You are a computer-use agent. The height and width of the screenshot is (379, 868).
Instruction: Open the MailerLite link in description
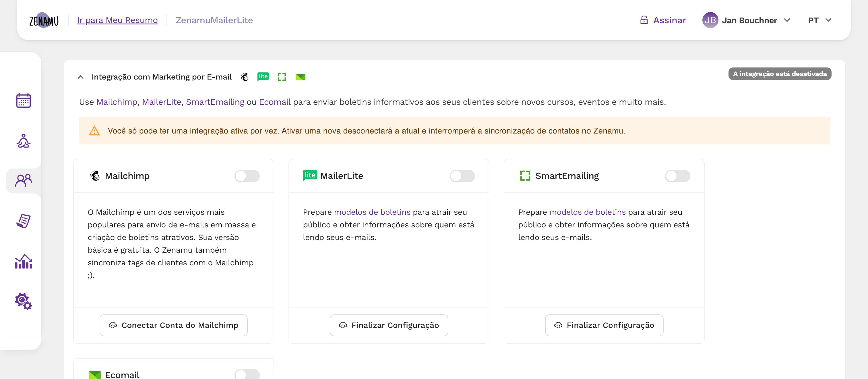162,102
